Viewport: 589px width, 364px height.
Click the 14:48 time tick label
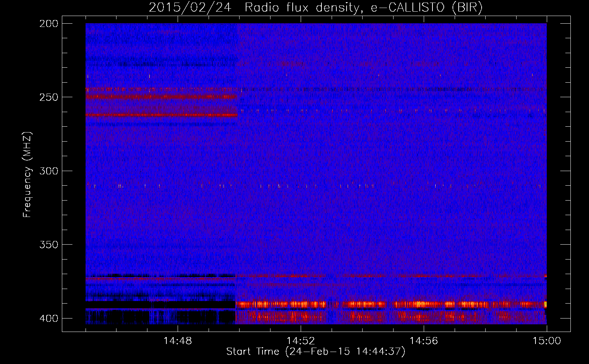pos(178,341)
